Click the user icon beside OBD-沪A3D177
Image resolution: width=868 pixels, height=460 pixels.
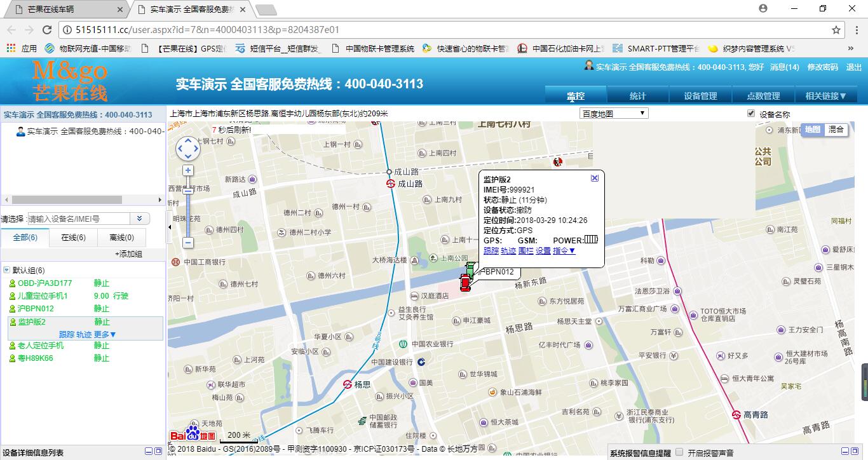[x=12, y=283]
